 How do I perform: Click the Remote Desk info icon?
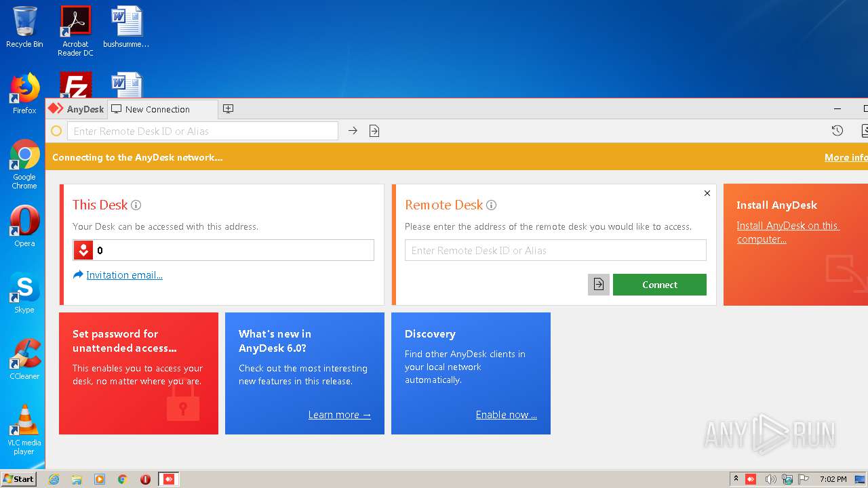pos(492,205)
